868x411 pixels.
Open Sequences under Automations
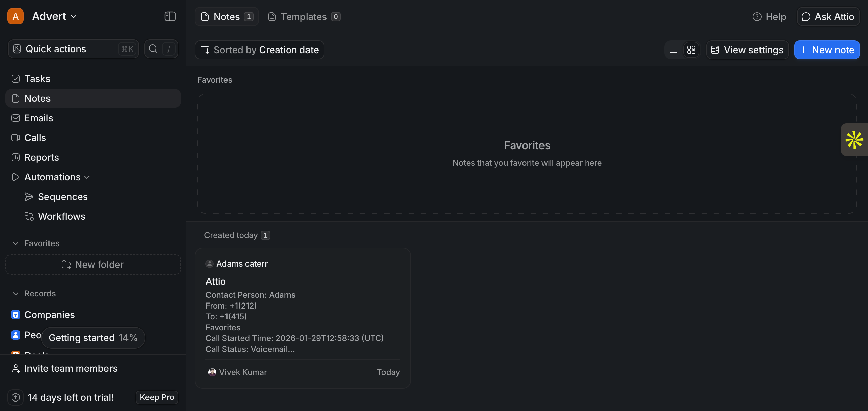[x=63, y=197]
